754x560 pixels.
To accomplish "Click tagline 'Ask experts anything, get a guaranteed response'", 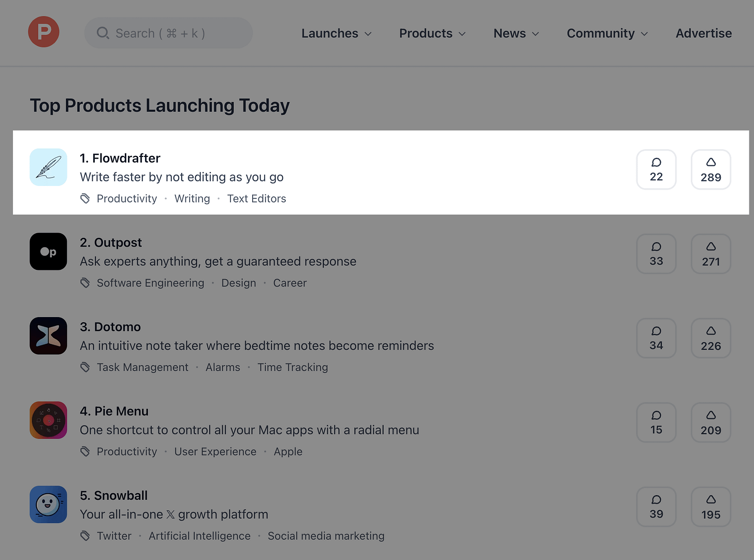I will tap(218, 262).
